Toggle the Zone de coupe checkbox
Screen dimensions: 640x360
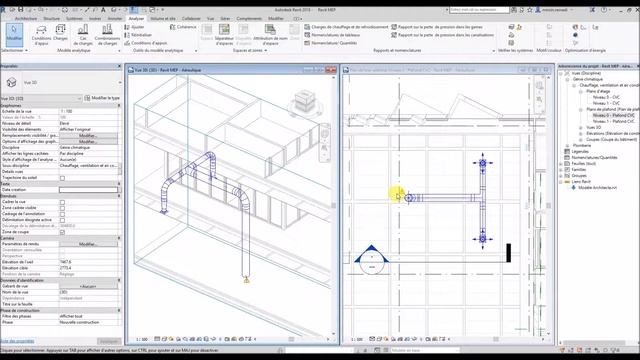click(62, 232)
